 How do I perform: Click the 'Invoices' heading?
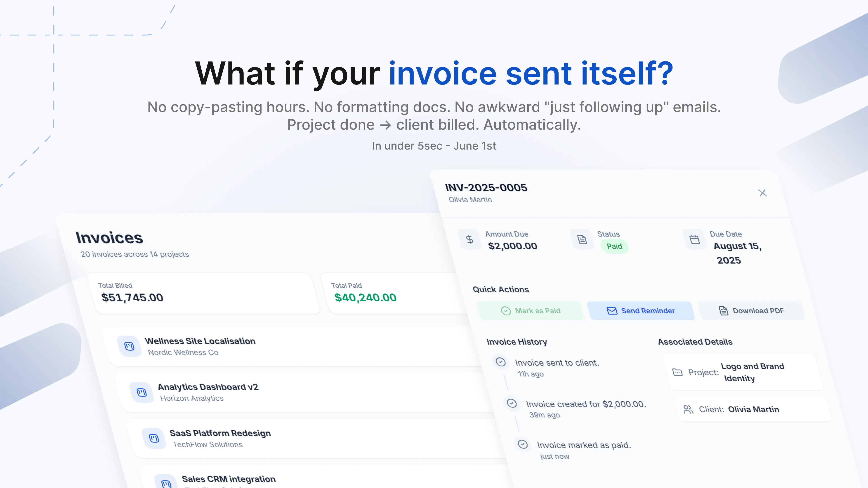109,238
